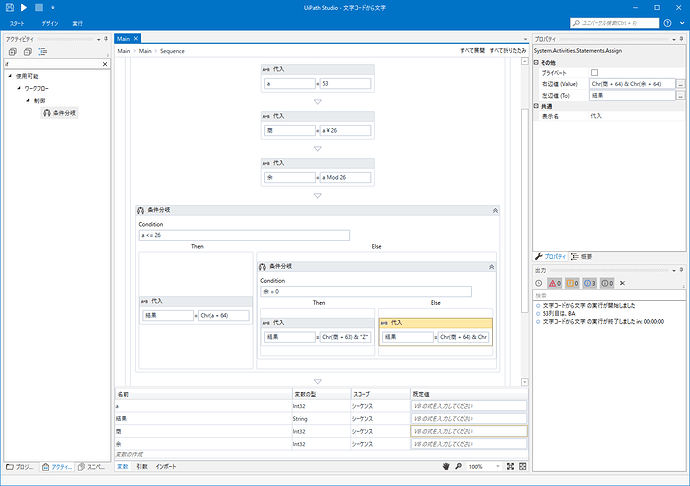Click the すべて展開 link
This screenshot has width=690, height=486.
472,51
